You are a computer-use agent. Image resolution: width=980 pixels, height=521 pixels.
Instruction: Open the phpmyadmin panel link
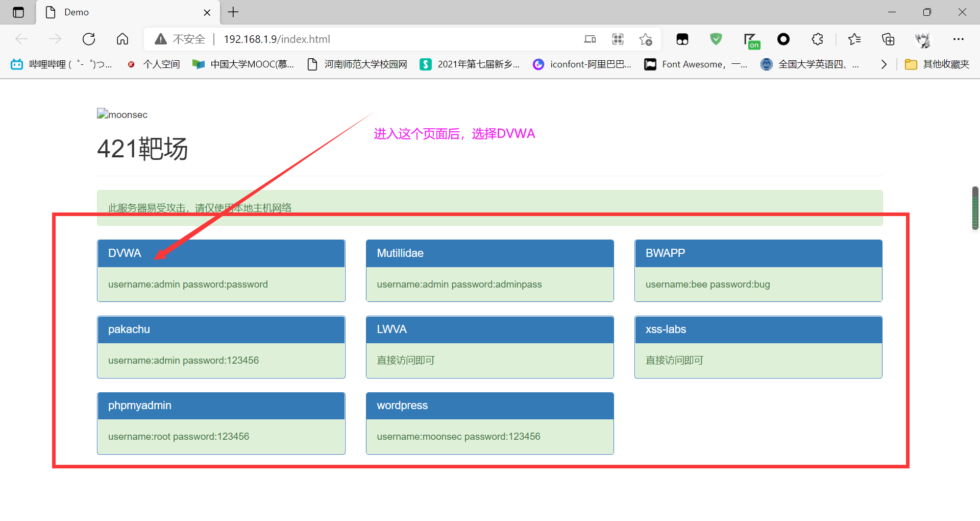pos(140,406)
